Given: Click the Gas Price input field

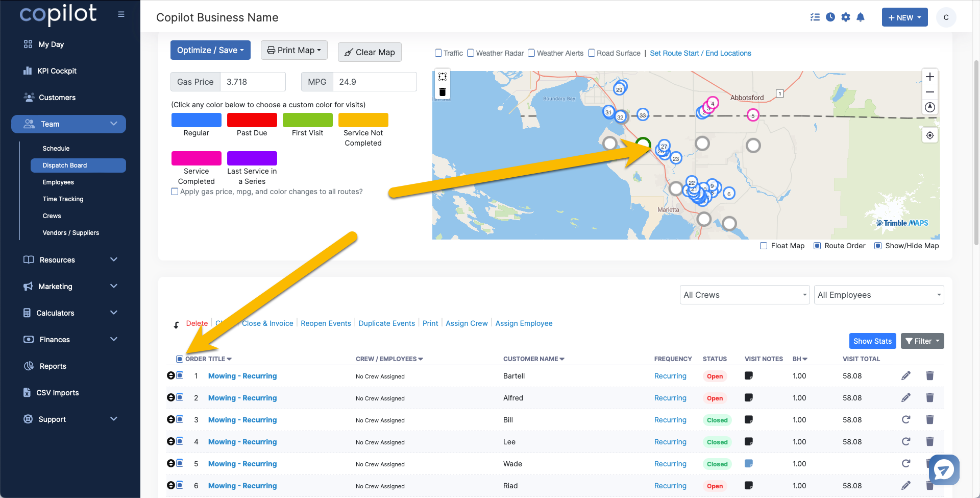Looking at the screenshot, I should pos(253,82).
